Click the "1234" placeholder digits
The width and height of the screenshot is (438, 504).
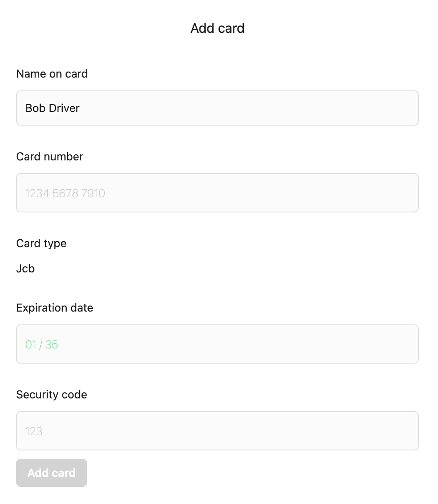(x=37, y=193)
